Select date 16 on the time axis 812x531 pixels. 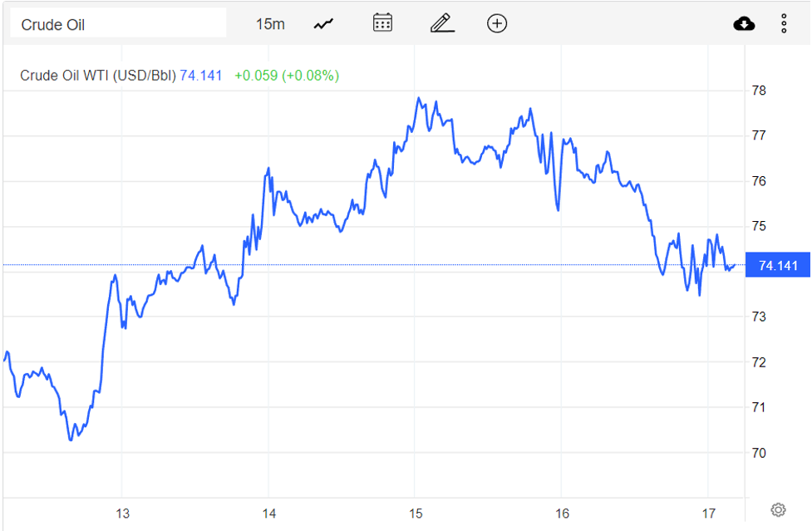[x=562, y=513]
